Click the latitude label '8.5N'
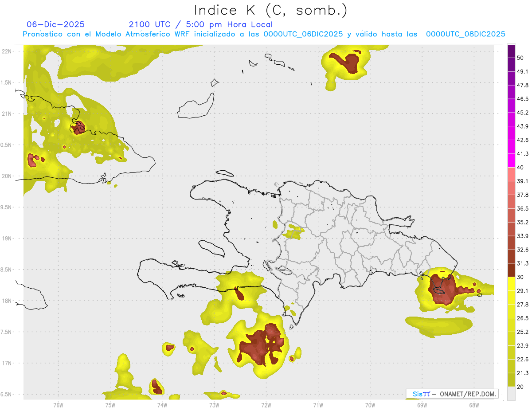Viewport: 532px width, 411px height. (6, 270)
